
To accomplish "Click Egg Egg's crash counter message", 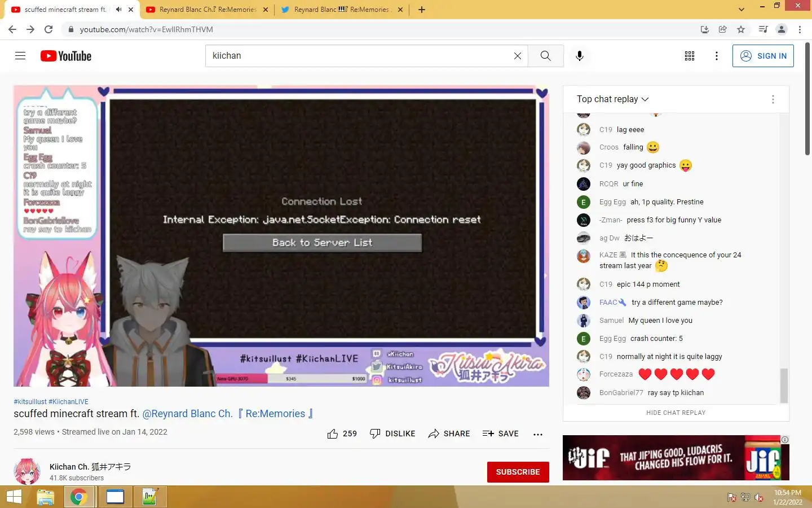I will pos(656,339).
